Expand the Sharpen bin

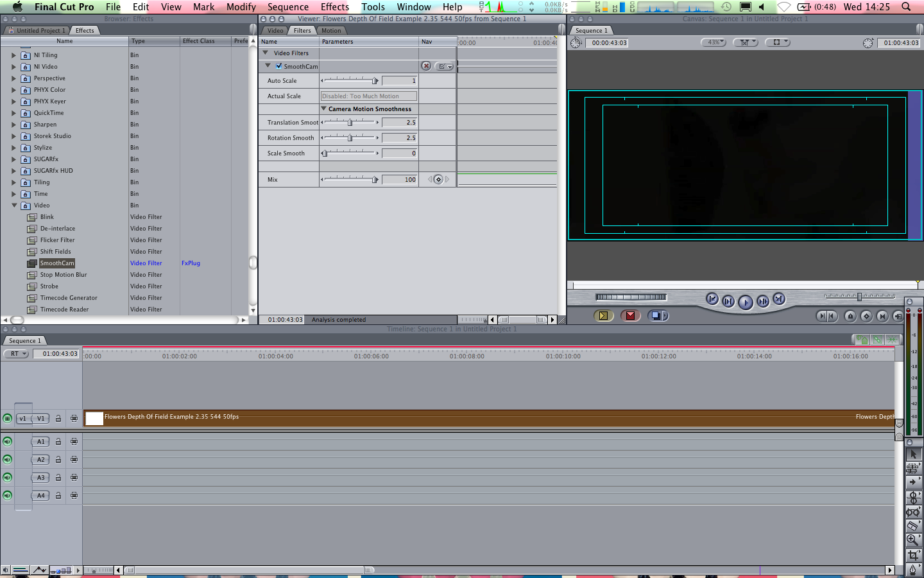point(13,125)
